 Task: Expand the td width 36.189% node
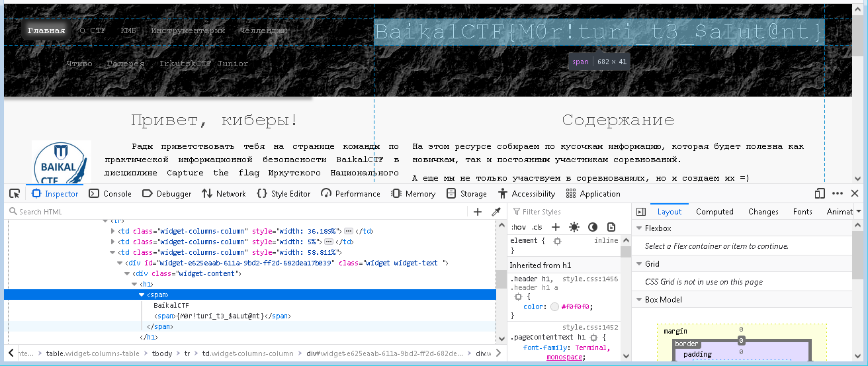coord(113,232)
